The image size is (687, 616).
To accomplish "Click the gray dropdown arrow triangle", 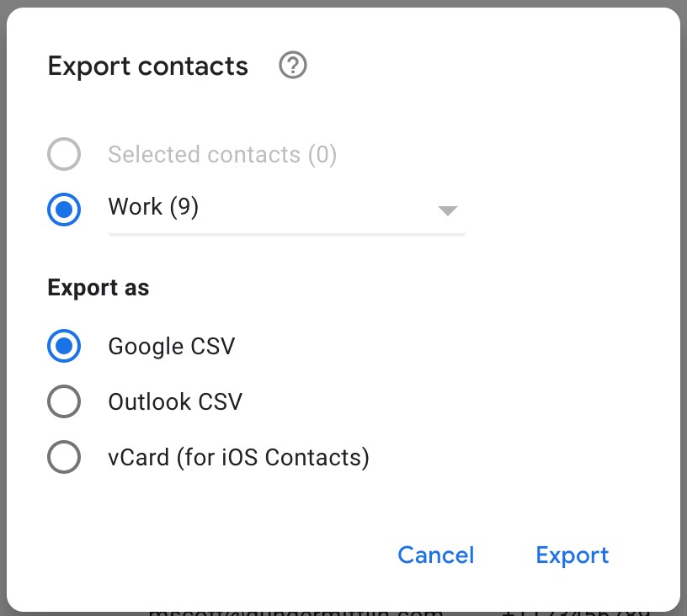I will coord(448,211).
